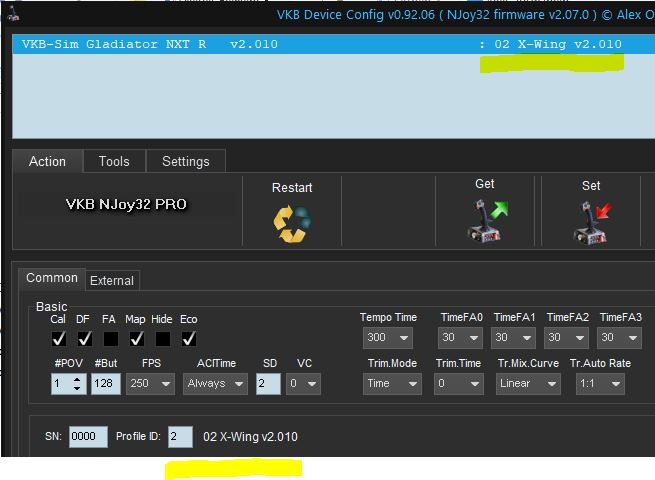Open the VC dropdown
This screenshot has height=480, width=655.
point(303,383)
